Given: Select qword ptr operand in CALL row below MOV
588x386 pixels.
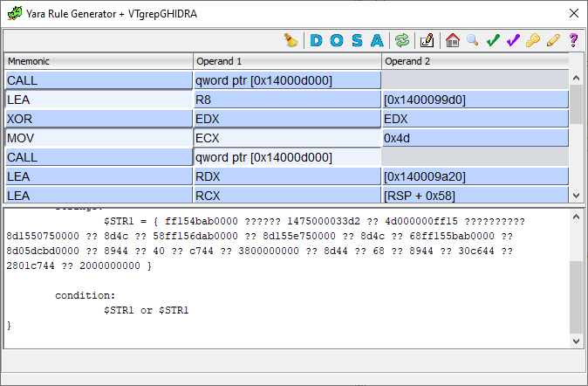Looking at the screenshot, I should point(287,157).
